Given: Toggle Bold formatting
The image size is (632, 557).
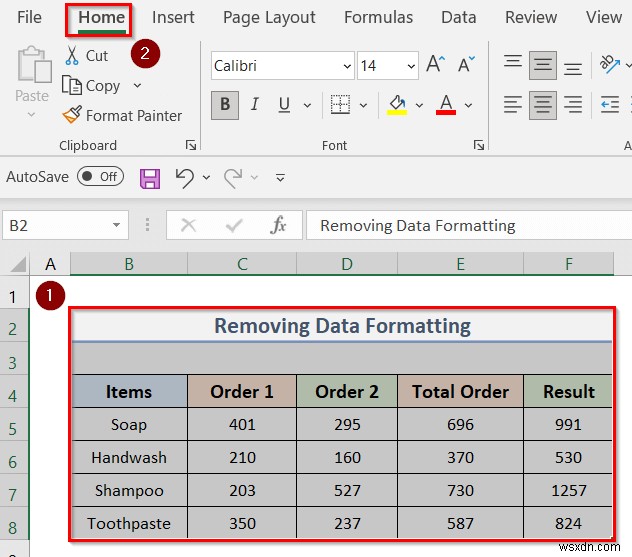Looking at the screenshot, I should (225, 105).
